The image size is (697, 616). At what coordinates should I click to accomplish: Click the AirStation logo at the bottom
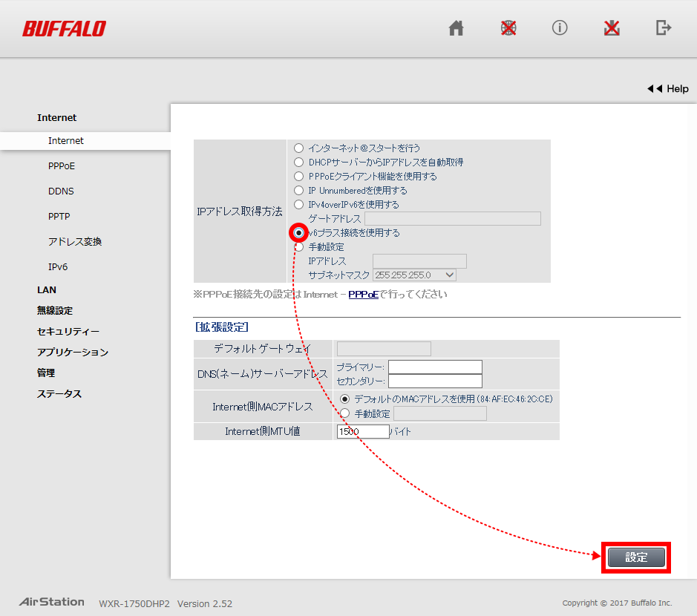tap(50, 602)
